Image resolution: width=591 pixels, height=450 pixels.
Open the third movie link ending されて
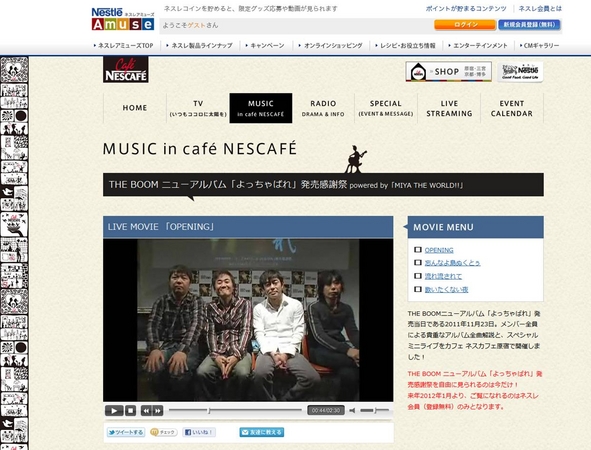click(x=443, y=276)
